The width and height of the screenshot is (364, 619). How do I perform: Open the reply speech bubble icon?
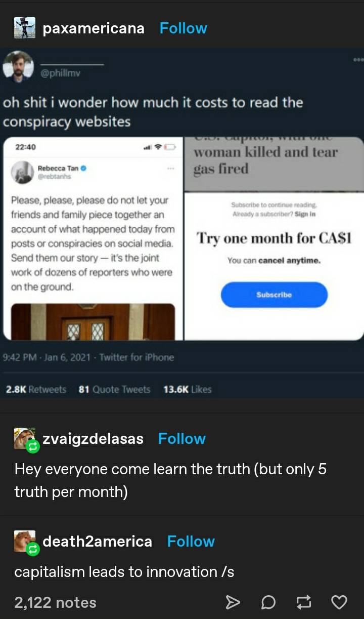(x=268, y=602)
